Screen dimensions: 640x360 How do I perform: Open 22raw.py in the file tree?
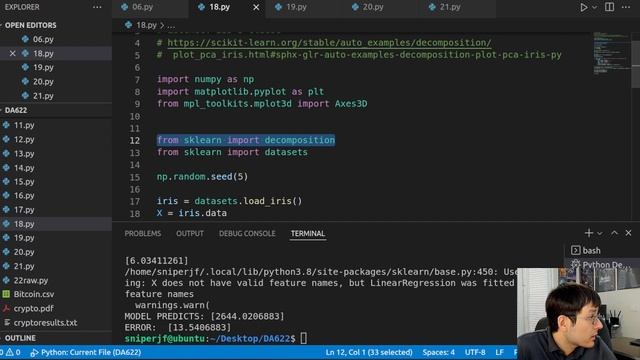31,280
